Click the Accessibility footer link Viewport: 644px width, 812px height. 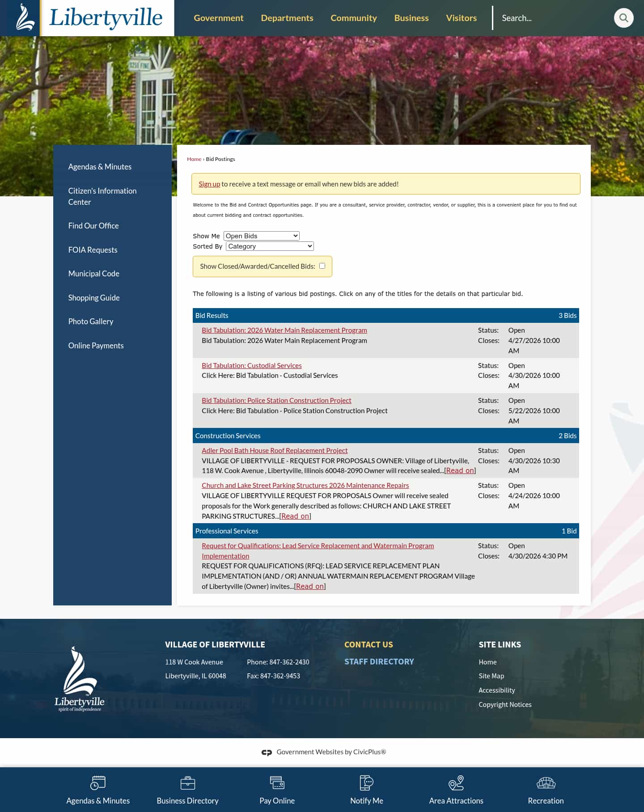coord(497,690)
